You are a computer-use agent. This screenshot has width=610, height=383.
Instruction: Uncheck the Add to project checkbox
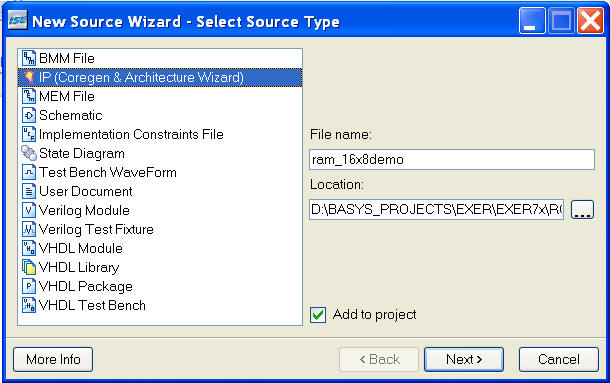tap(318, 315)
